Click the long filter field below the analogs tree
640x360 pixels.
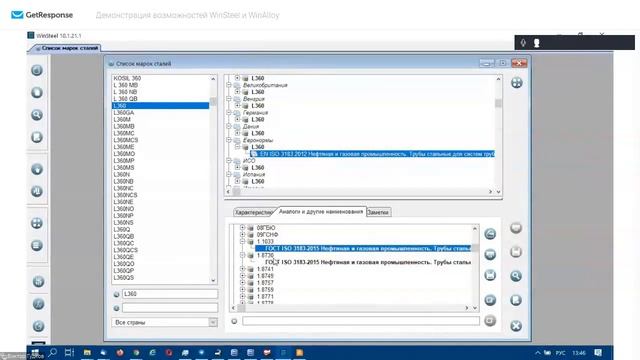pos(361,321)
